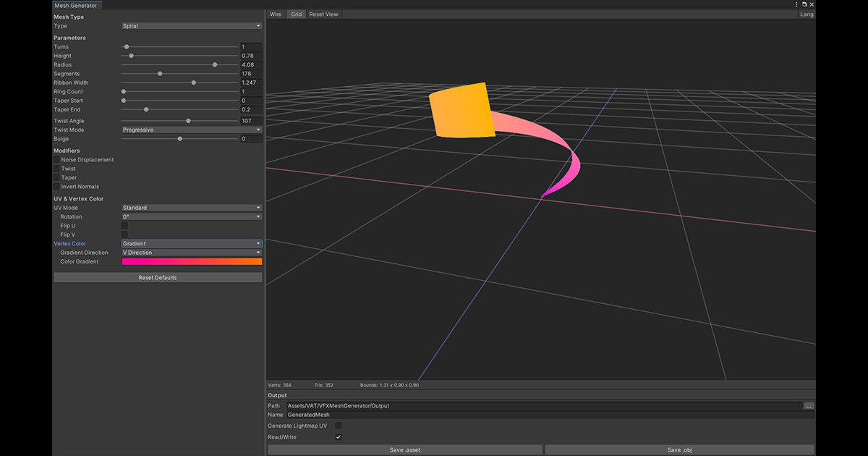Toggle the Flip V checkbox
Image resolution: width=868 pixels, height=456 pixels.
pos(124,235)
